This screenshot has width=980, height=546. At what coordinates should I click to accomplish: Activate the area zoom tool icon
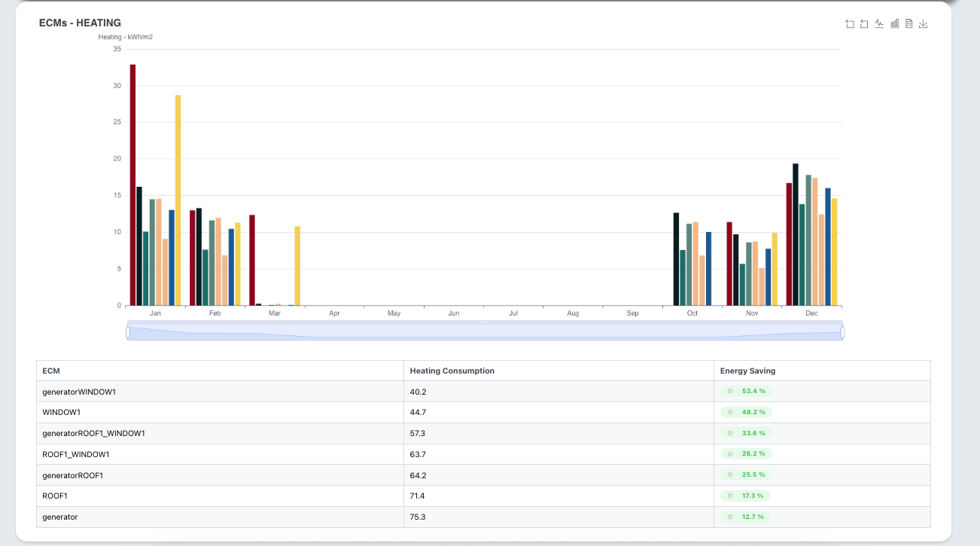tap(850, 24)
